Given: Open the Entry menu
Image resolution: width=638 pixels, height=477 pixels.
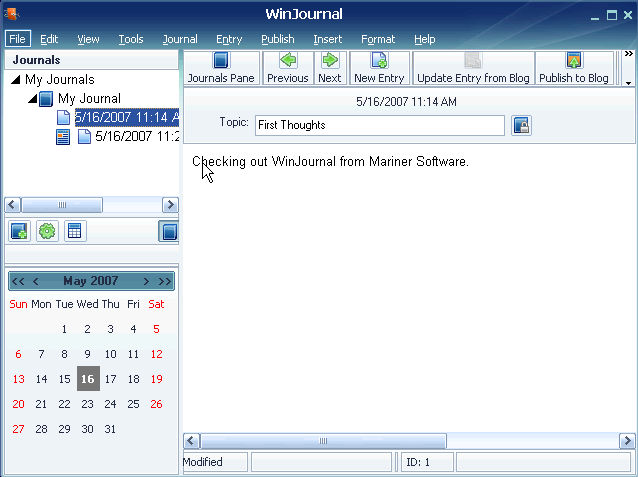Looking at the screenshot, I should coord(229,39).
